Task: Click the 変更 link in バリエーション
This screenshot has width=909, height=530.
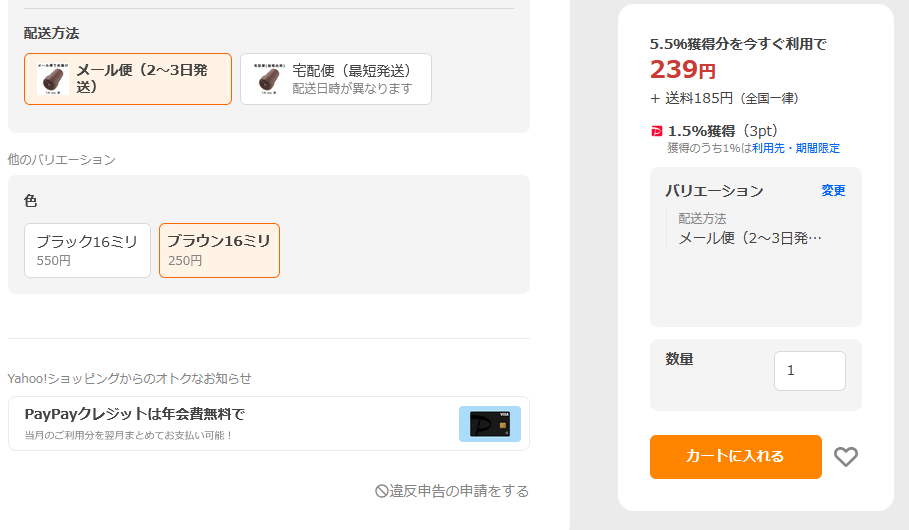Action: pyautogui.click(x=833, y=190)
